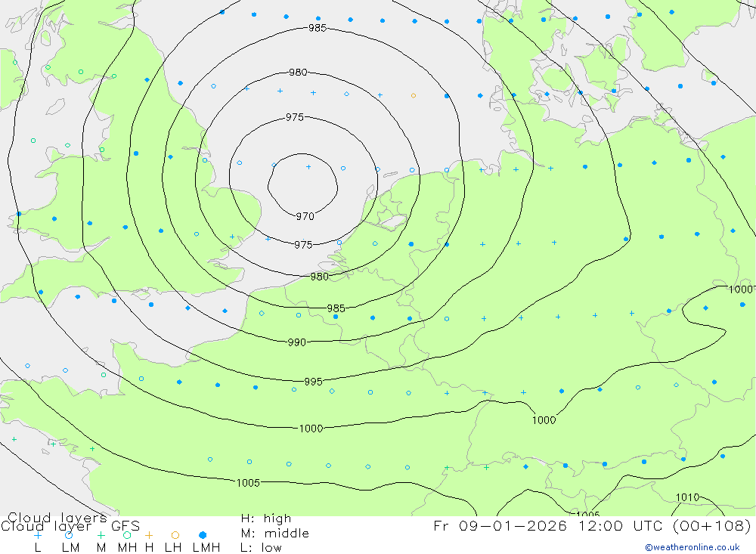Viewport: 756px width, 554px height.
Task: Click the blue plus L legend symbol
Action: [x=38, y=535]
